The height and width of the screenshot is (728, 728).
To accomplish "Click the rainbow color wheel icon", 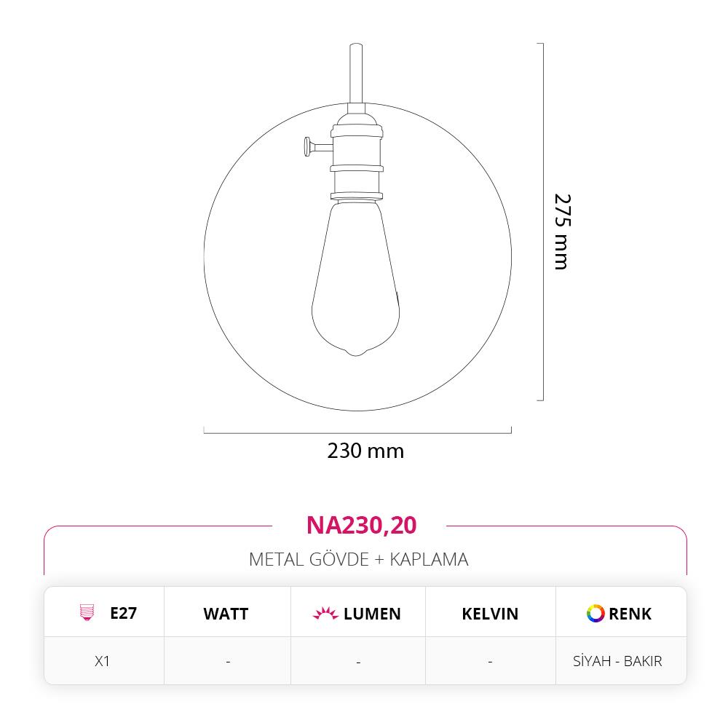I will [596, 613].
